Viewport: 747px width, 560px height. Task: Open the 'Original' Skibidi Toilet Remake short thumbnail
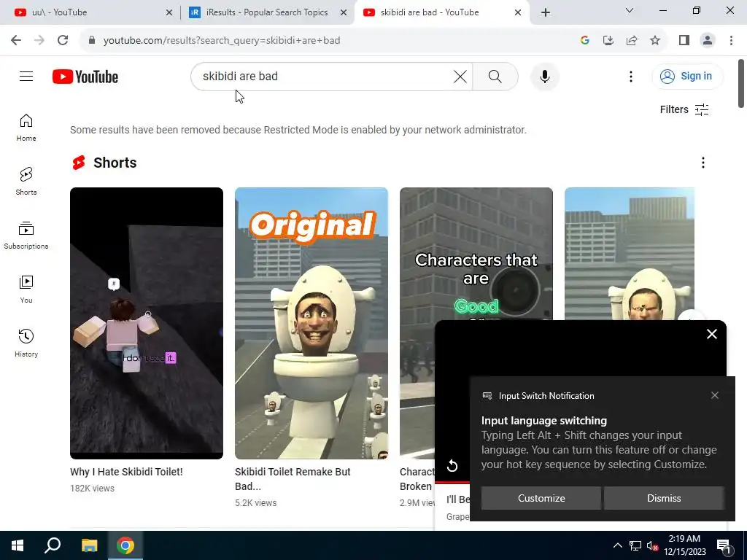coord(311,323)
